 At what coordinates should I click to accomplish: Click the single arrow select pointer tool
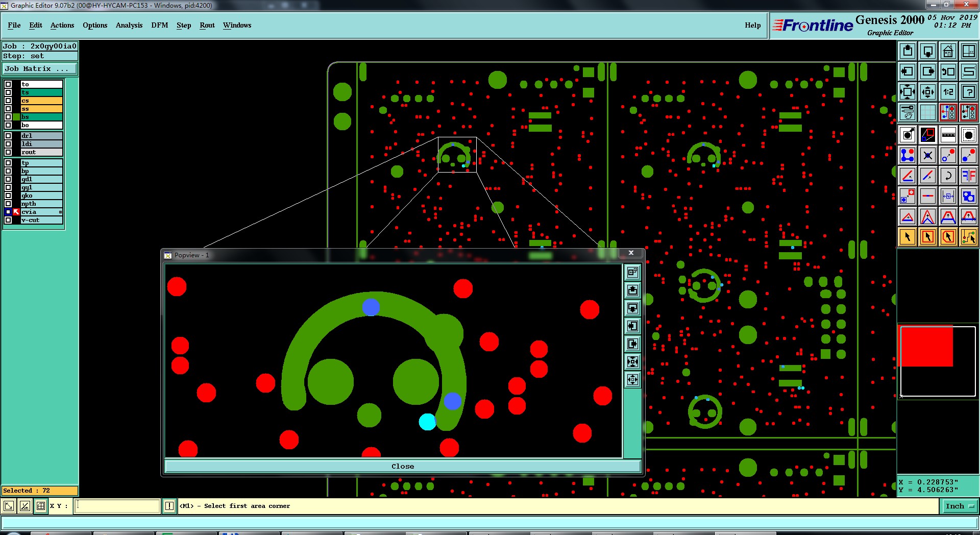pos(908,237)
